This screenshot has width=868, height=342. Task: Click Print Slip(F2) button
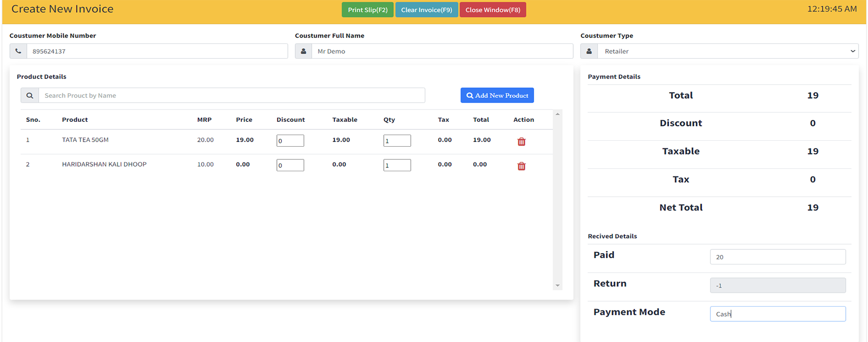pos(368,10)
